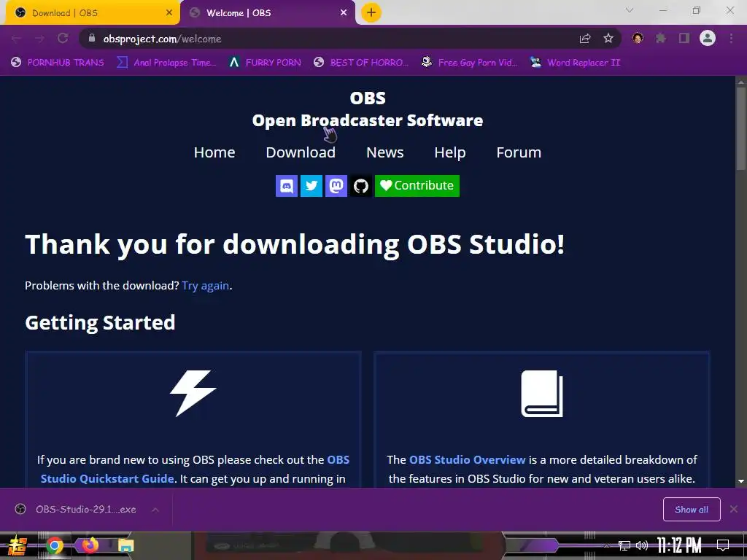Open the Windows Start menu
This screenshot has width=747, height=560.
(x=18, y=545)
